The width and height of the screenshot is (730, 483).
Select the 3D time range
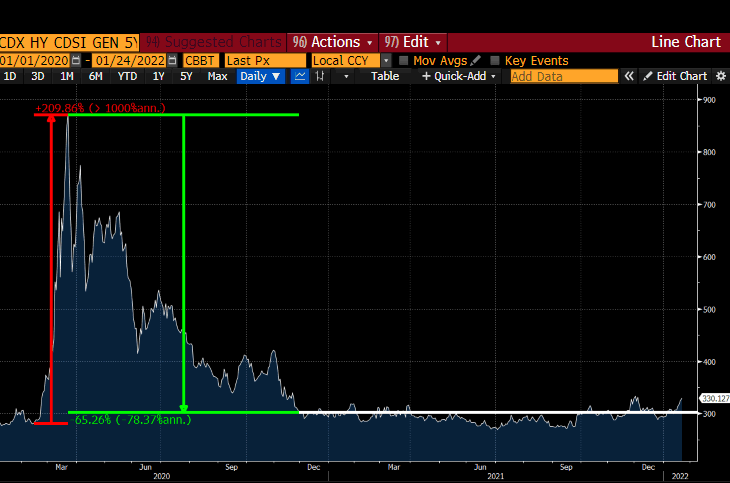pos(38,76)
